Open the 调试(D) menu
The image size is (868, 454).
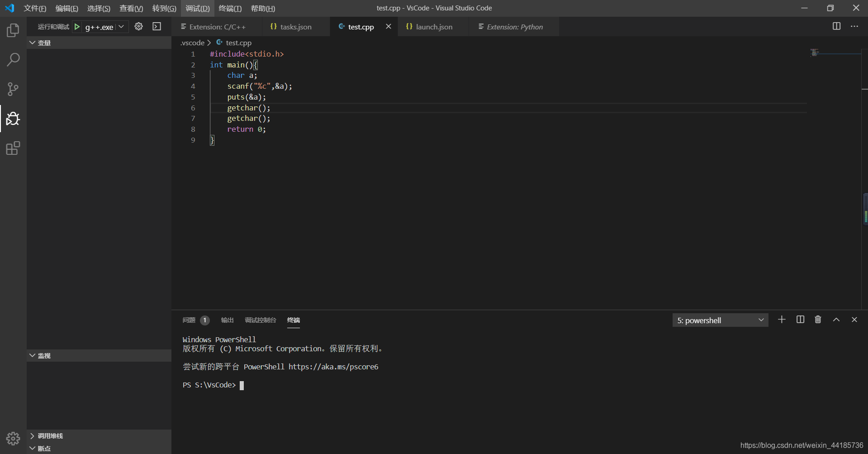[x=198, y=8]
